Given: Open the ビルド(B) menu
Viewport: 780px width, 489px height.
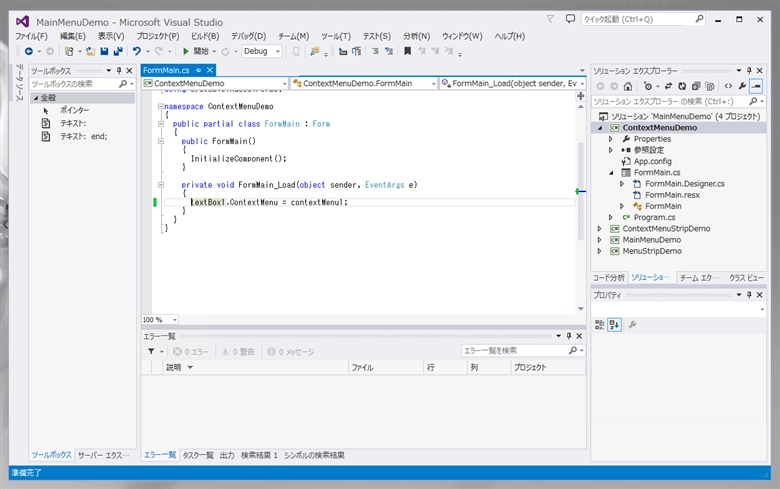Looking at the screenshot, I should (x=205, y=36).
